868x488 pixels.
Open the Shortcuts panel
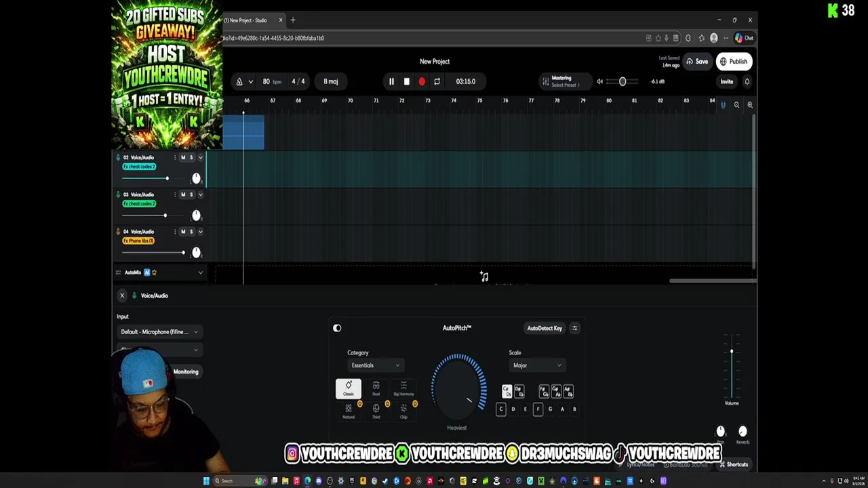(733, 465)
